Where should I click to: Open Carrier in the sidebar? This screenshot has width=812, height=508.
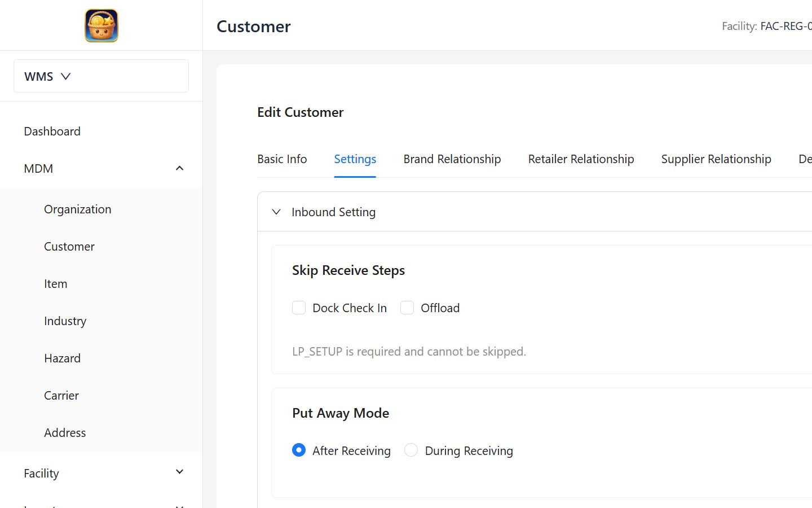(61, 395)
